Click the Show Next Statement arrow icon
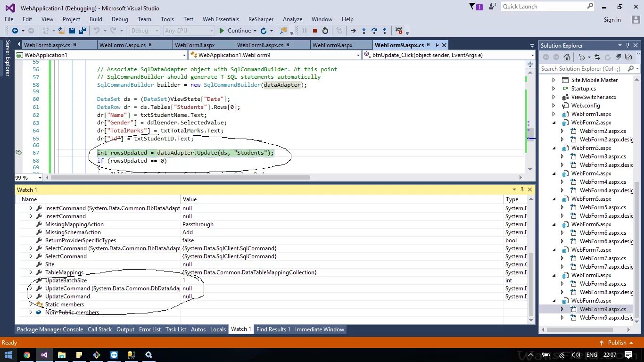Viewport: 644px width, 362px height. pos(353,31)
